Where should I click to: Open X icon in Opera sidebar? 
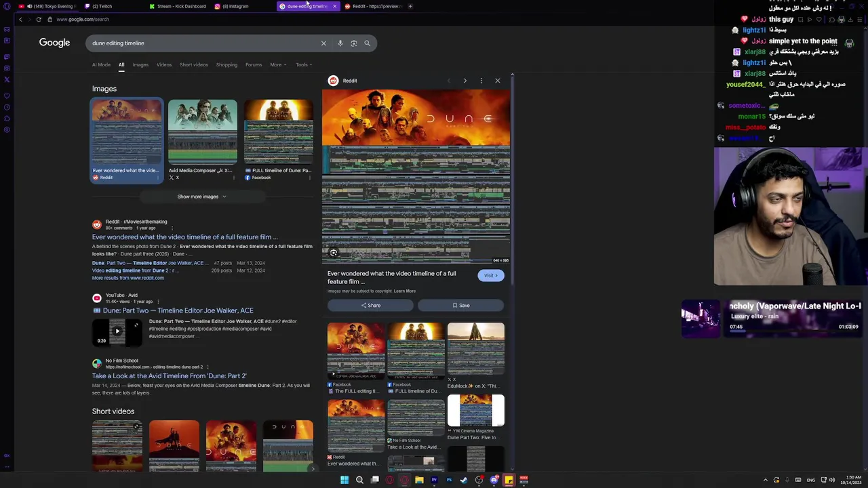click(x=7, y=79)
